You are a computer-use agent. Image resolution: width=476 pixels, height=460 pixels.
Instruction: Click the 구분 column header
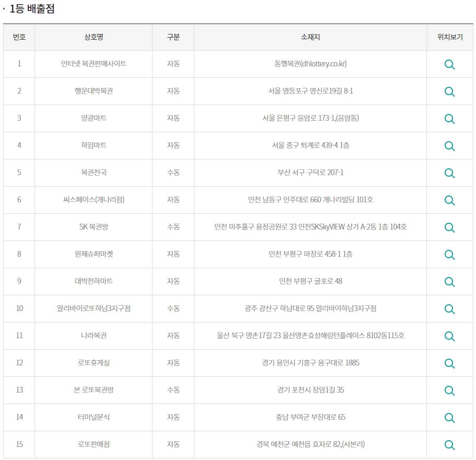point(173,37)
